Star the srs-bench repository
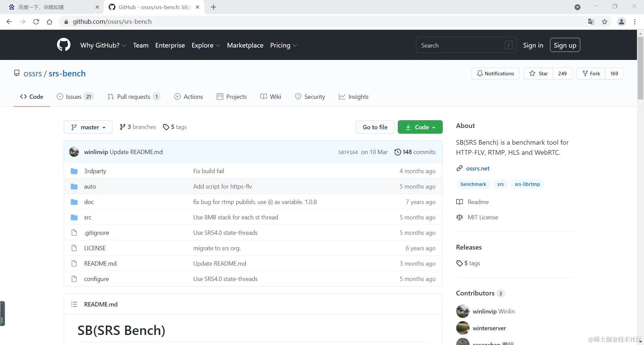This screenshot has height=345, width=644. (538, 73)
